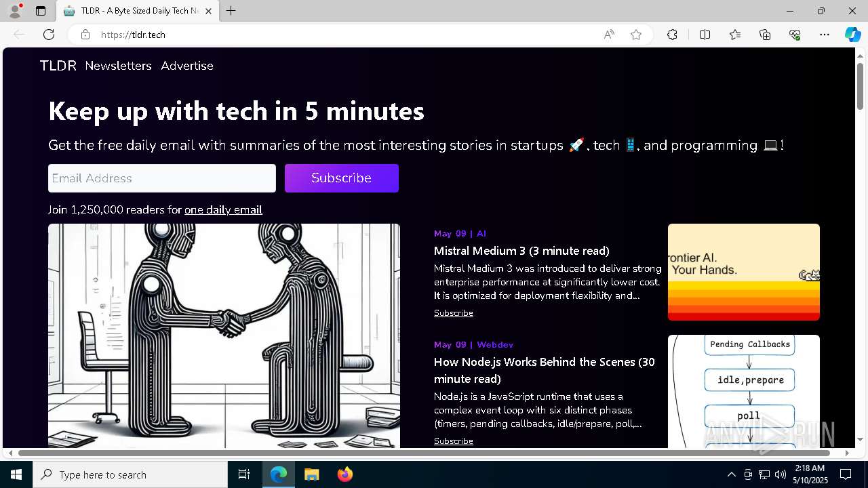Click Subscribe under Node.js article

click(454, 441)
